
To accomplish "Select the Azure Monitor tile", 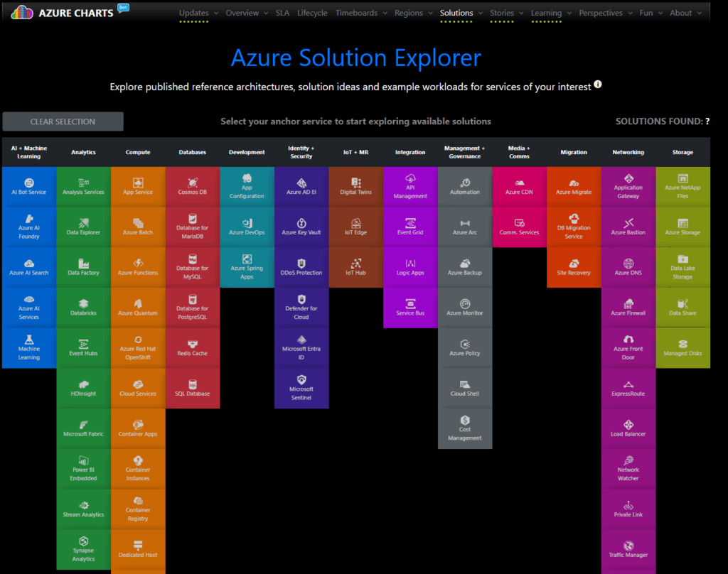I will click(x=465, y=308).
